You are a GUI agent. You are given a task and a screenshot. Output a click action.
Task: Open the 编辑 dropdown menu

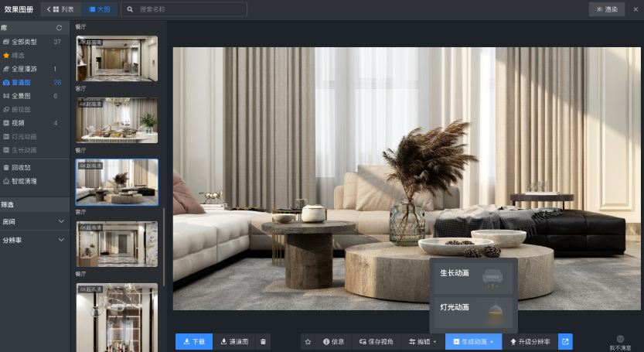[x=423, y=341]
